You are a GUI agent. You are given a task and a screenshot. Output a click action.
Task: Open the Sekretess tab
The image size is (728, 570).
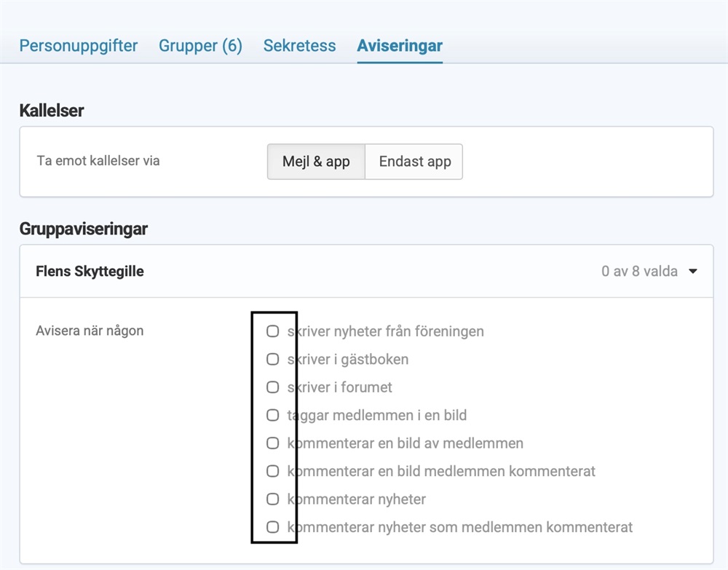pyautogui.click(x=299, y=45)
